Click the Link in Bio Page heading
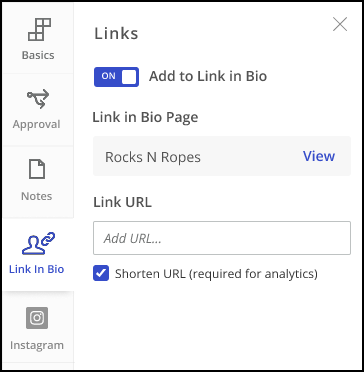Viewport: 364px width, 372px height. tap(145, 117)
